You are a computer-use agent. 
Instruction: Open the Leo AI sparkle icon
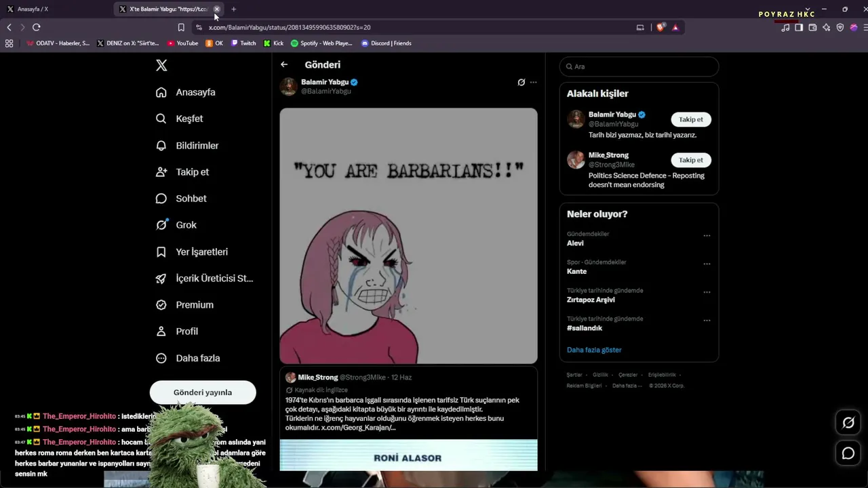pyautogui.click(x=826, y=27)
